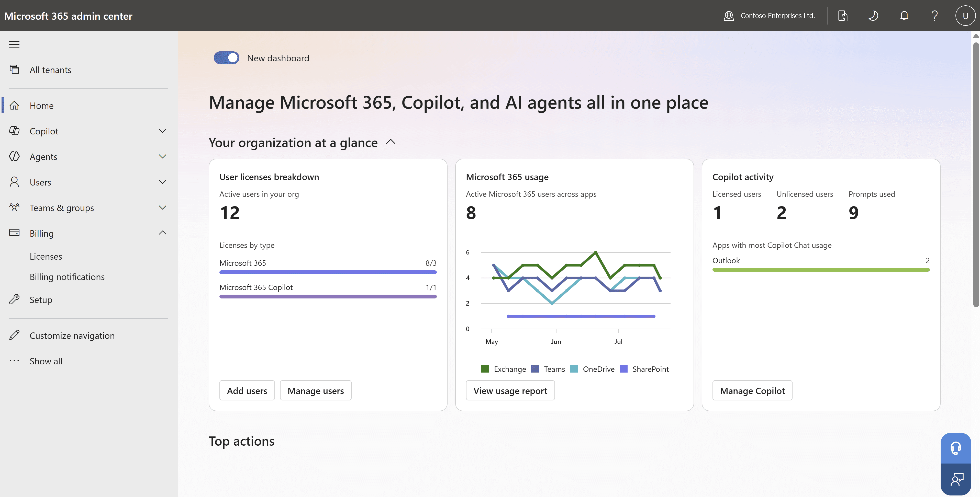The height and width of the screenshot is (497, 980).
Task: Expand the Agents menu chevron
Action: (162, 156)
